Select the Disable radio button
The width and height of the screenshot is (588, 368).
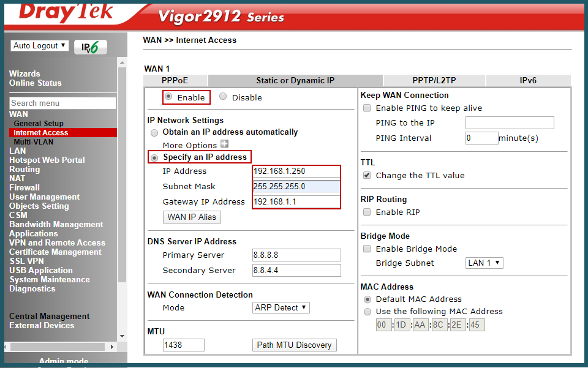click(x=223, y=97)
